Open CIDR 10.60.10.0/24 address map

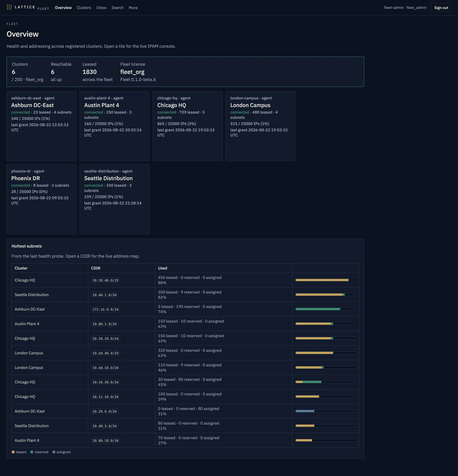(106, 368)
